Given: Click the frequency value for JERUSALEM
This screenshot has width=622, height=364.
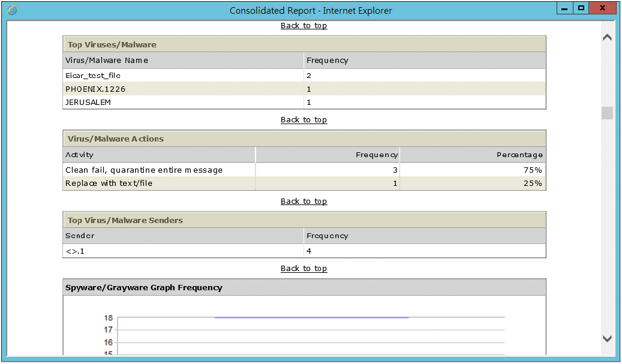Looking at the screenshot, I should pos(309,103).
